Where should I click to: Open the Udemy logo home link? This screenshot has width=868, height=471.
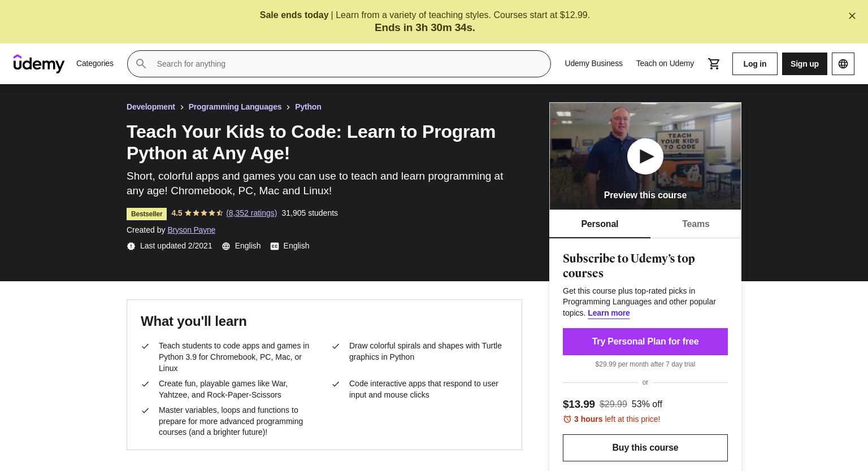click(x=39, y=64)
